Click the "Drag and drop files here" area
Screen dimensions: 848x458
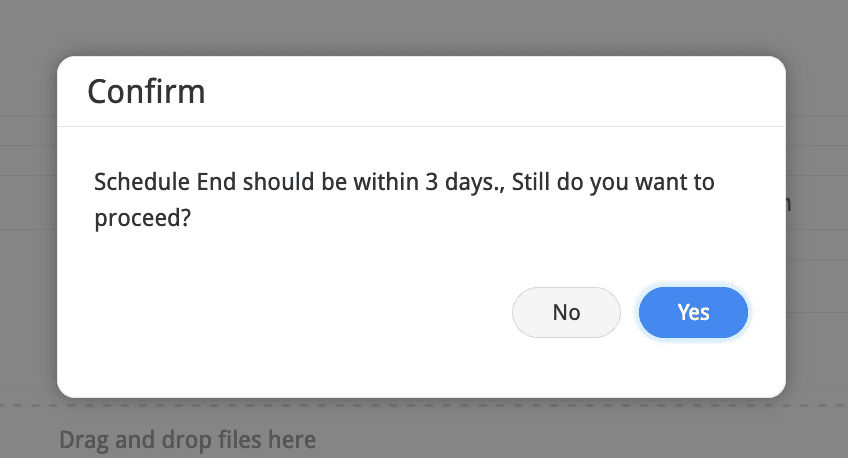(x=187, y=439)
